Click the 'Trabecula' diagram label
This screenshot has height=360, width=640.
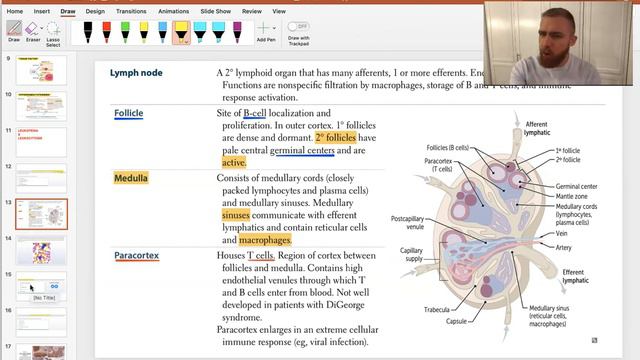tap(436, 310)
